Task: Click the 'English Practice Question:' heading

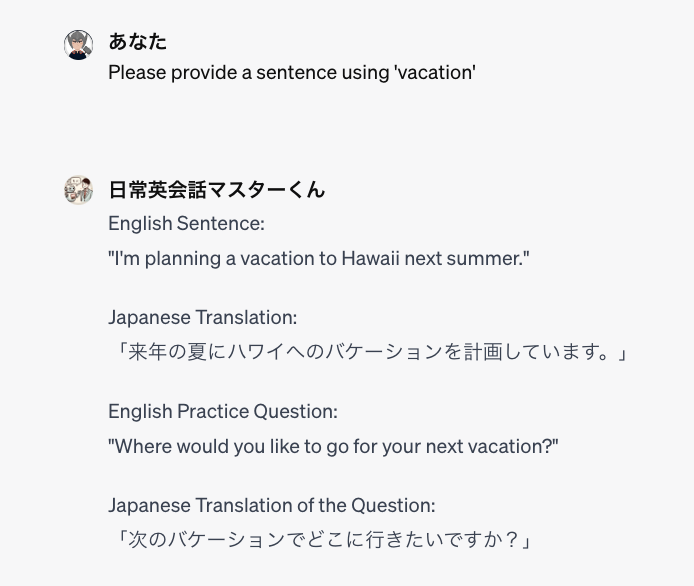Action: click(223, 411)
